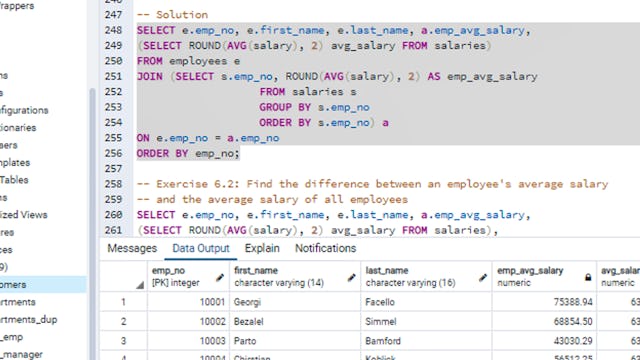Click the GROUP BY s.emp_no line
This screenshot has width=640, height=360.
tap(314, 107)
